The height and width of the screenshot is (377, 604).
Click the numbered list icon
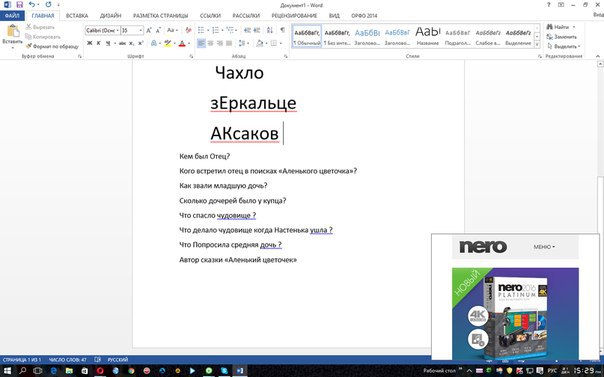[215, 30]
